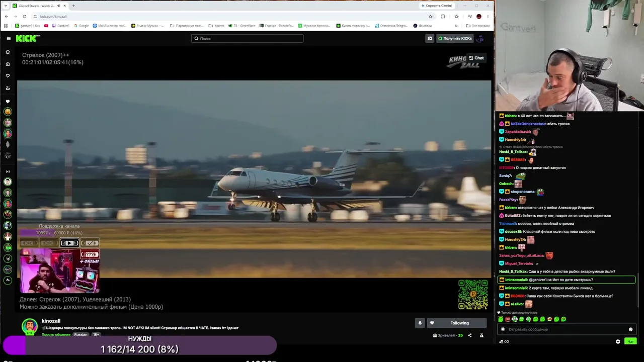Image resolution: width=644 pixels, height=362 pixels.
Task: Click the chat username 'iminsomnia5' in highlighted message
Action: click(x=516, y=280)
